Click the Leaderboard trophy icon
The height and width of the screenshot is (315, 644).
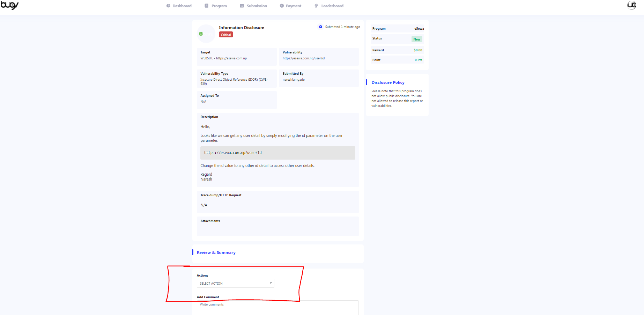(x=316, y=6)
